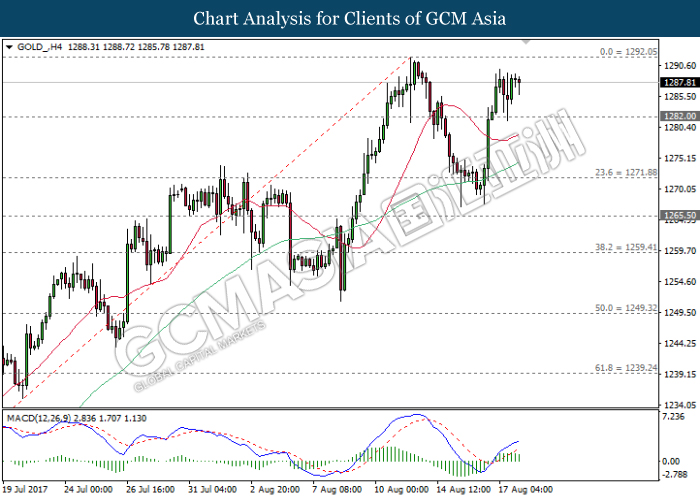This screenshot has width=700, height=500.
Task: Click the 31 Jul 04:00 time label
Action: click(x=212, y=489)
